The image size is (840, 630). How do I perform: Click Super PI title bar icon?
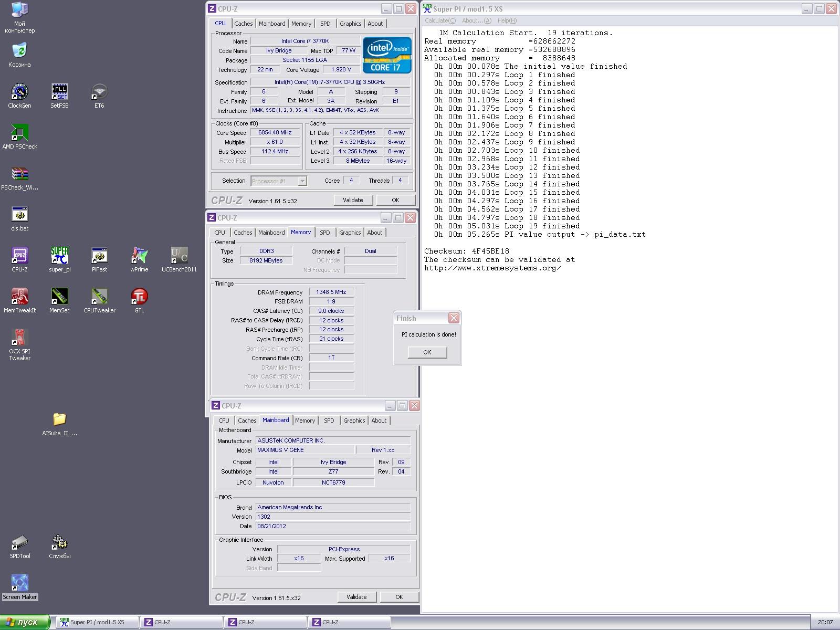click(x=427, y=8)
